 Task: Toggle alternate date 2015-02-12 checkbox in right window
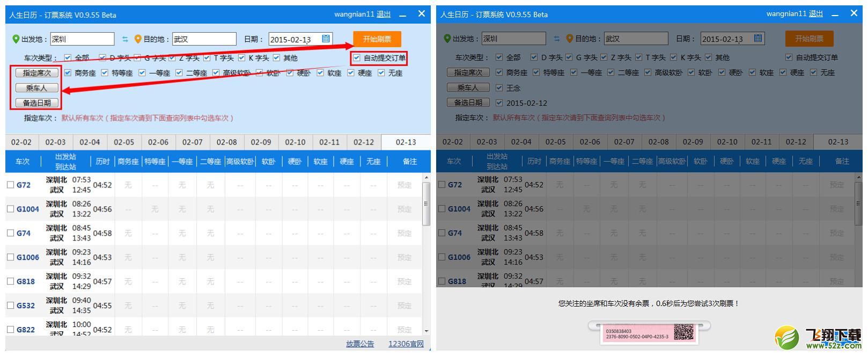[499, 103]
